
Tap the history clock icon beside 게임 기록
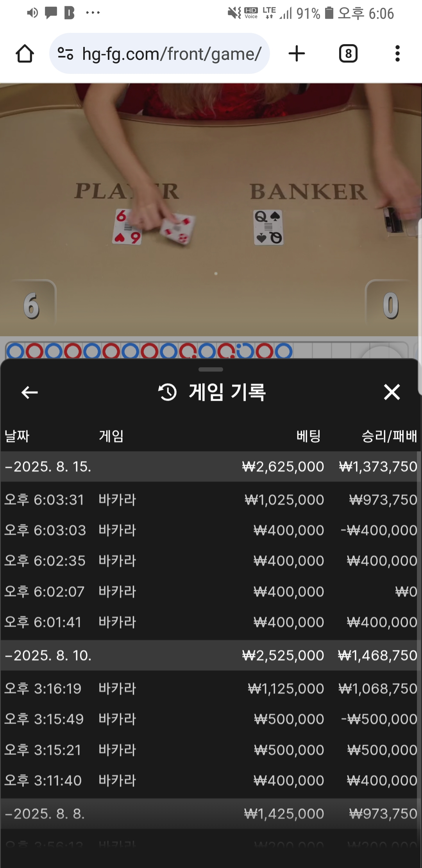[167, 392]
